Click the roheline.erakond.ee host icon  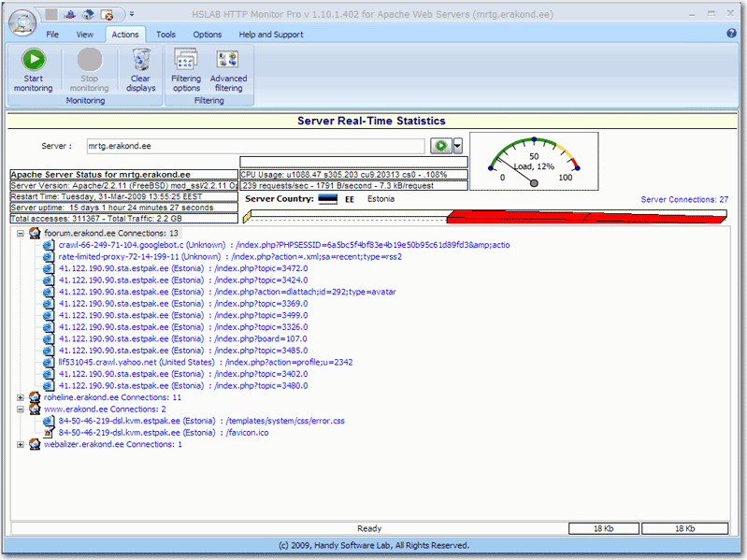[35, 397]
